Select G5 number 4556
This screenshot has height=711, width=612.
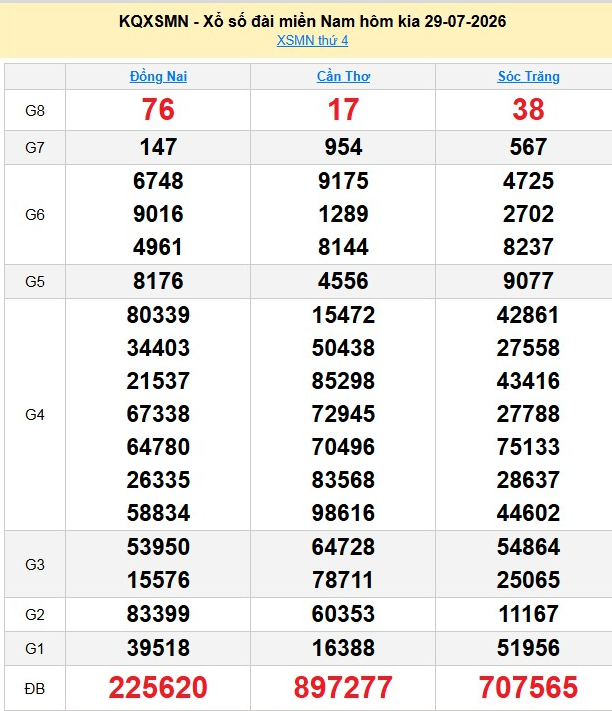(343, 281)
